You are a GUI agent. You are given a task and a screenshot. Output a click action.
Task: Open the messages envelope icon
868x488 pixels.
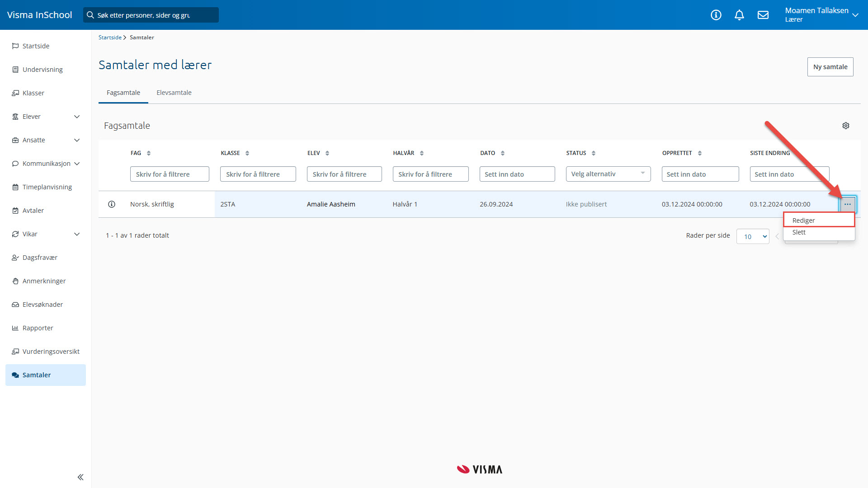tap(763, 15)
